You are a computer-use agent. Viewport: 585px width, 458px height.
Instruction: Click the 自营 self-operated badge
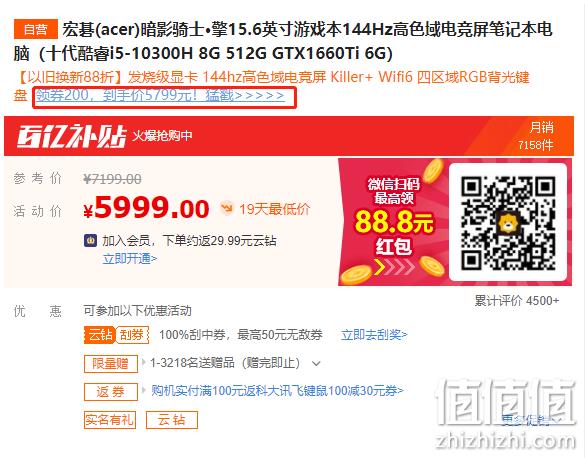[36, 29]
